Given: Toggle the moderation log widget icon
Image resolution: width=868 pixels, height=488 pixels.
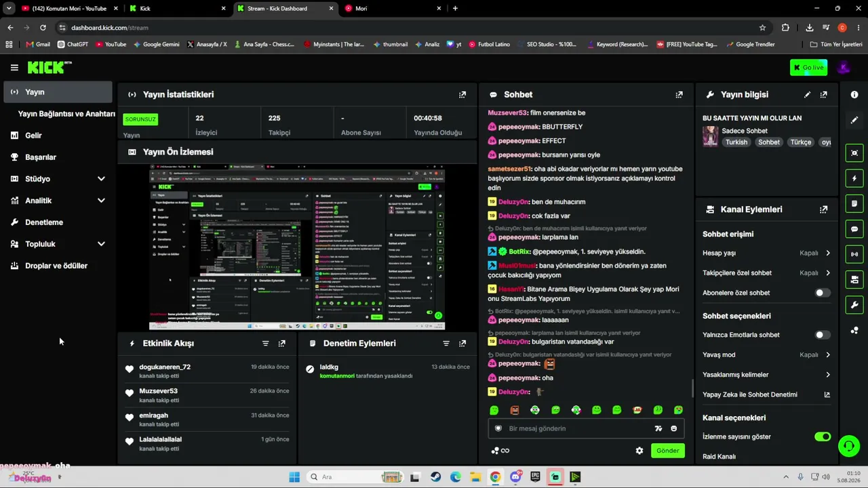Looking at the screenshot, I should (x=854, y=203).
